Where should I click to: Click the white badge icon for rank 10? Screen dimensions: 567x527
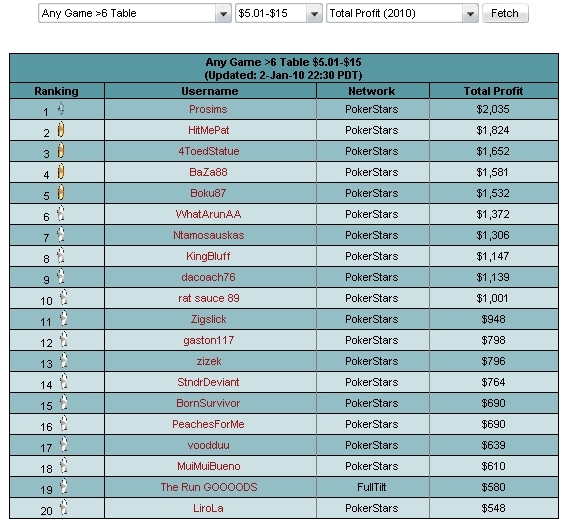click(x=64, y=297)
